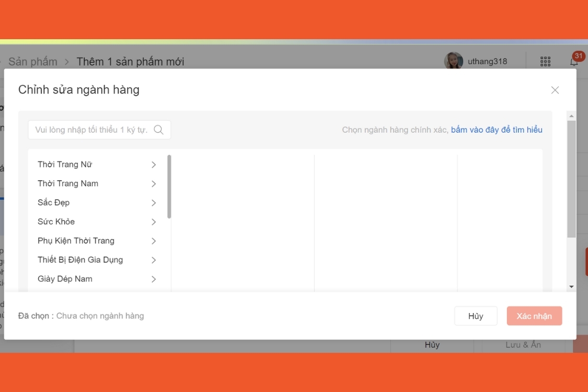Expand the Phụ Kiện Thời Trang chevron
Image resolution: width=588 pixels, height=392 pixels.
153,241
